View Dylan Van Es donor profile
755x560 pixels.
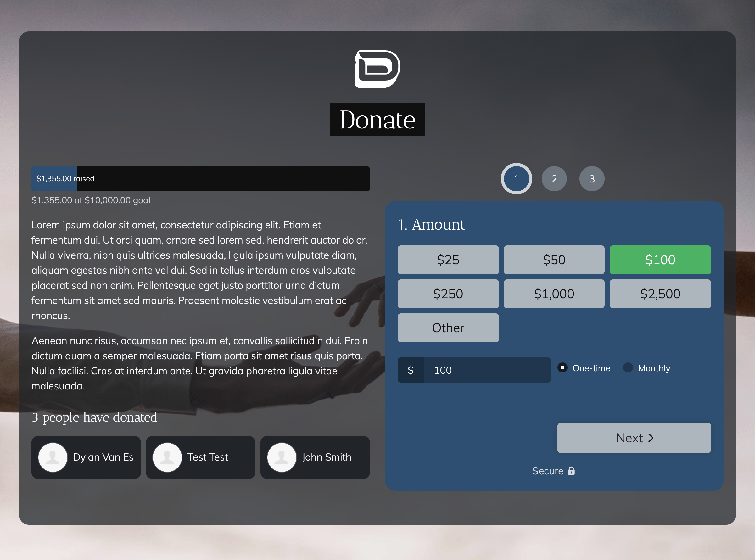(x=87, y=457)
